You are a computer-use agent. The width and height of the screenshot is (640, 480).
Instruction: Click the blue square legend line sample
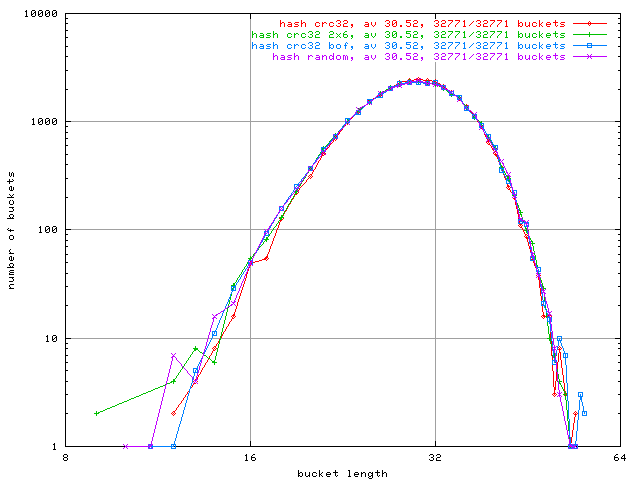(589, 46)
